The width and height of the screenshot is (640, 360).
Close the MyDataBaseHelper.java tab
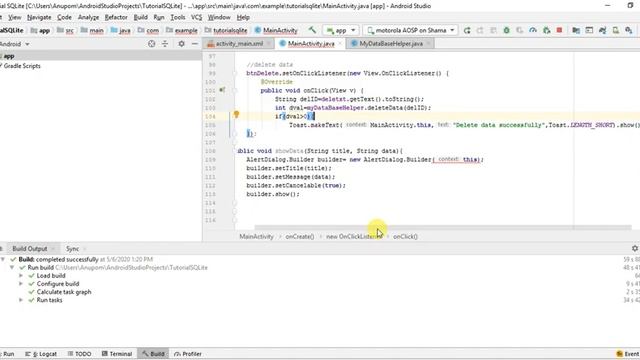(428, 44)
